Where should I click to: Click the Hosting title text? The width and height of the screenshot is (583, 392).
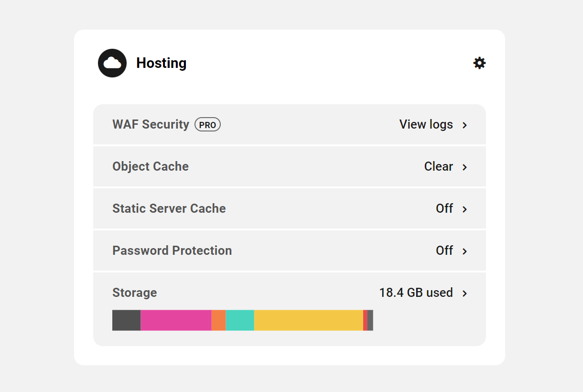161,63
